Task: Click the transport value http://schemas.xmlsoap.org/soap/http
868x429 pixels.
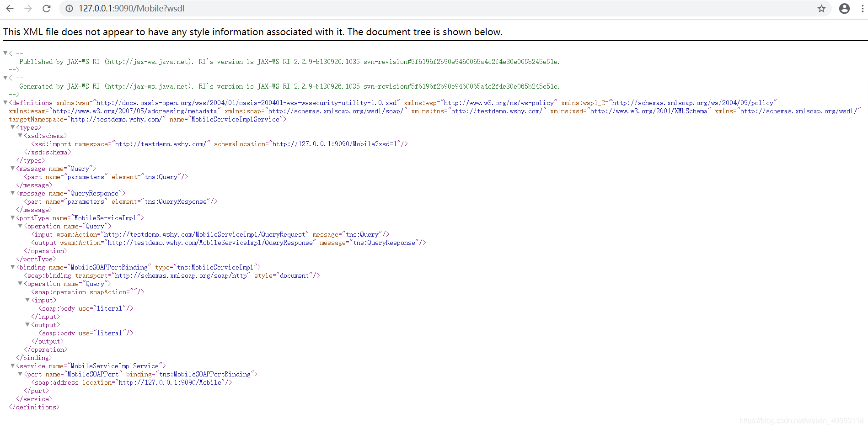Action: pyautogui.click(x=181, y=275)
